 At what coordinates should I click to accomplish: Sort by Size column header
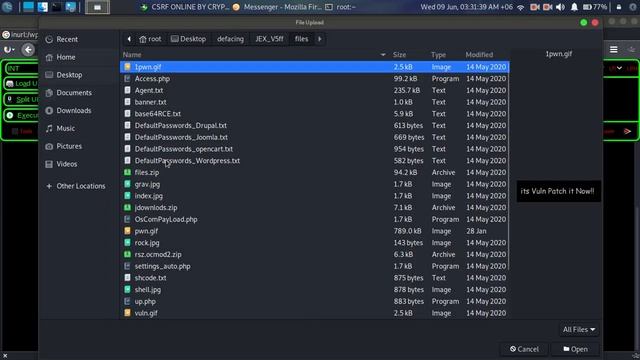click(x=400, y=55)
